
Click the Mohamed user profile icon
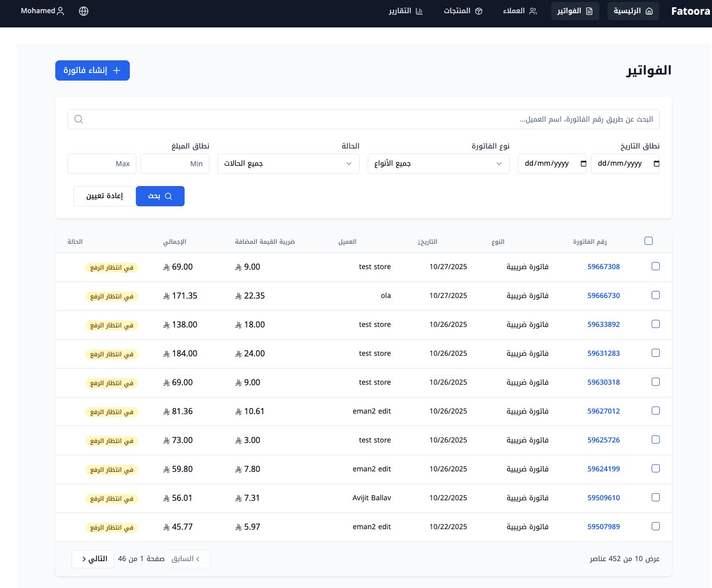pyautogui.click(x=60, y=11)
